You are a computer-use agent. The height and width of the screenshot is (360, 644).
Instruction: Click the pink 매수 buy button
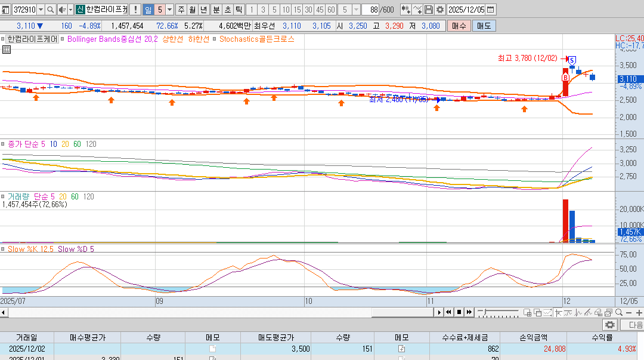[x=459, y=26]
